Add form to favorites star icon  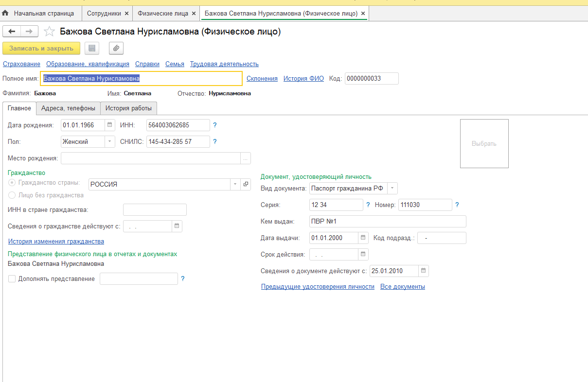(x=49, y=32)
